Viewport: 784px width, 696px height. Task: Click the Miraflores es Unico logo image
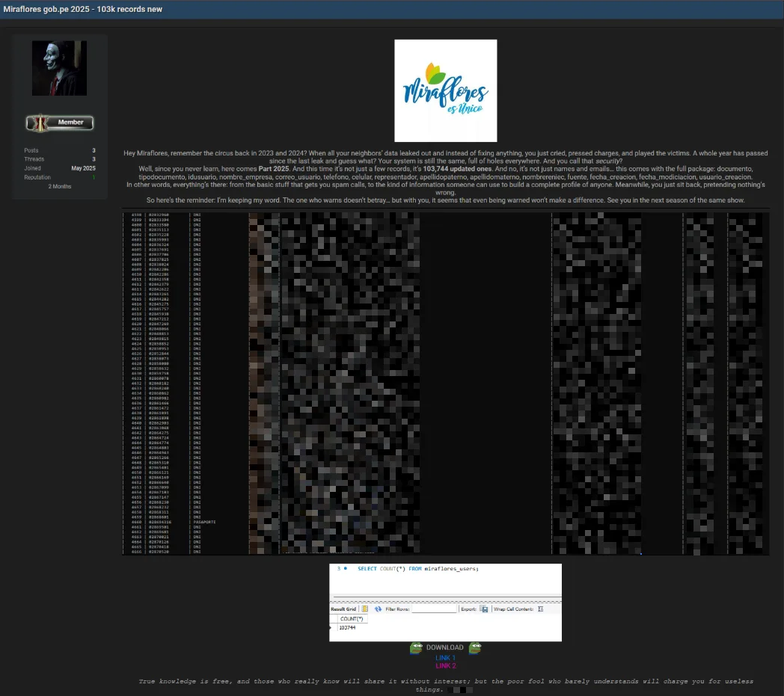[445, 90]
